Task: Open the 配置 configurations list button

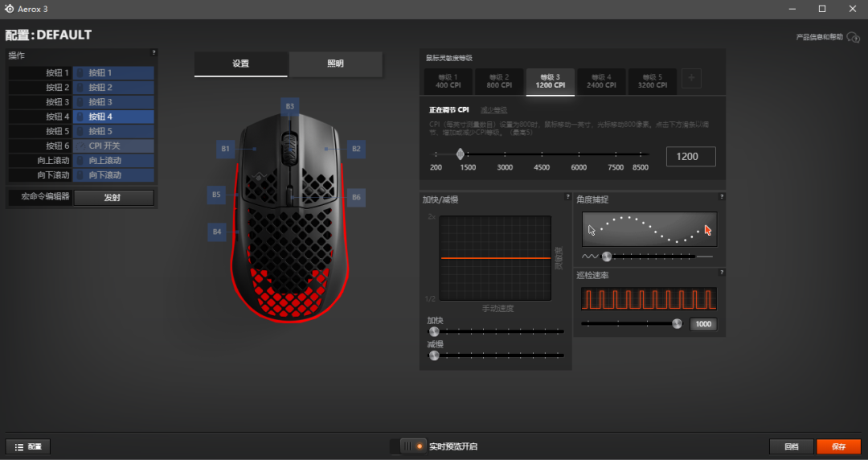Action: (28, 446)
